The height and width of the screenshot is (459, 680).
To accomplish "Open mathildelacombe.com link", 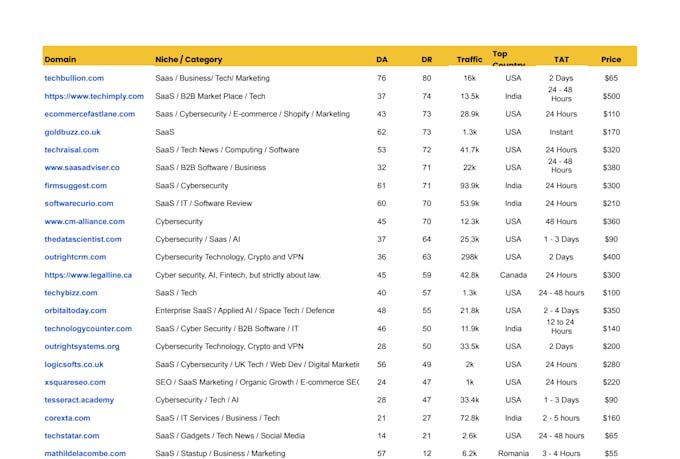I will 85,454.
